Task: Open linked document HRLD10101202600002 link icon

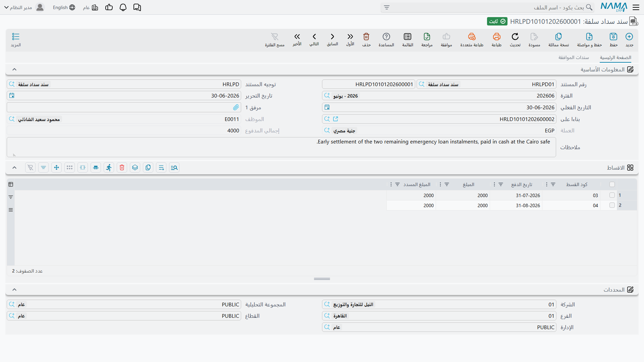Action: (x=335, y=119)
